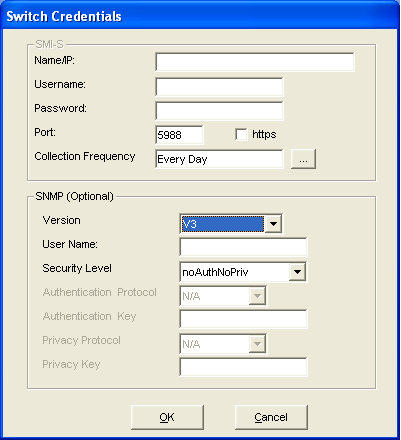This screenshot has width=401, height=440.
Task: Open the Collection Frequency browse button
Action: tap(303, 159)
